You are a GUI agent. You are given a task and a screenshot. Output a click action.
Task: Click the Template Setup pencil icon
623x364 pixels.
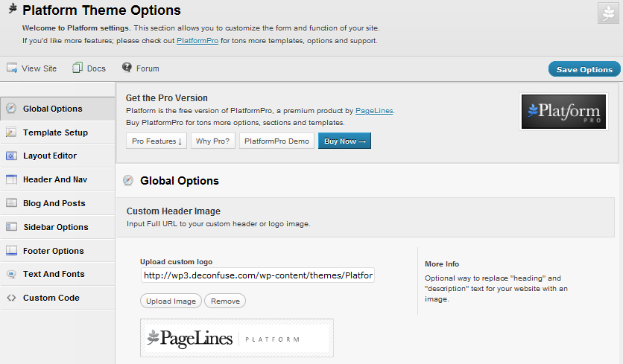click(x=11, y=132)
